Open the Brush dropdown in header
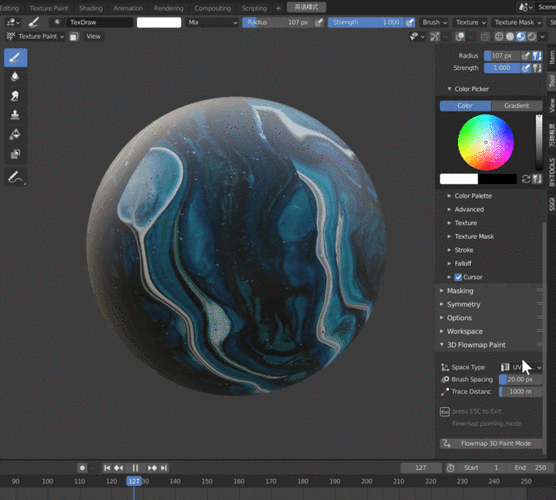This screenshot has height=500, width=556. point(434,22)
